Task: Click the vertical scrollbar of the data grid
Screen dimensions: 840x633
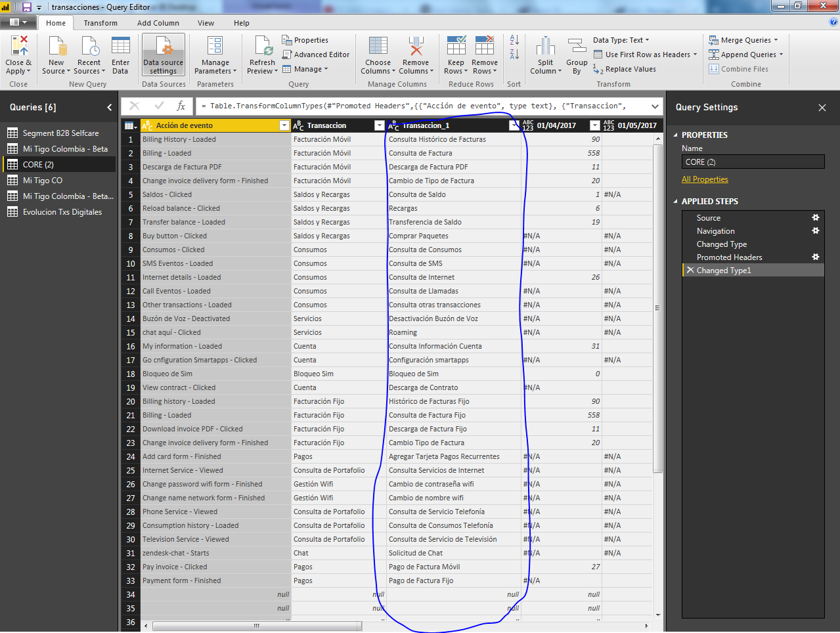Action: tap(657, 309)
